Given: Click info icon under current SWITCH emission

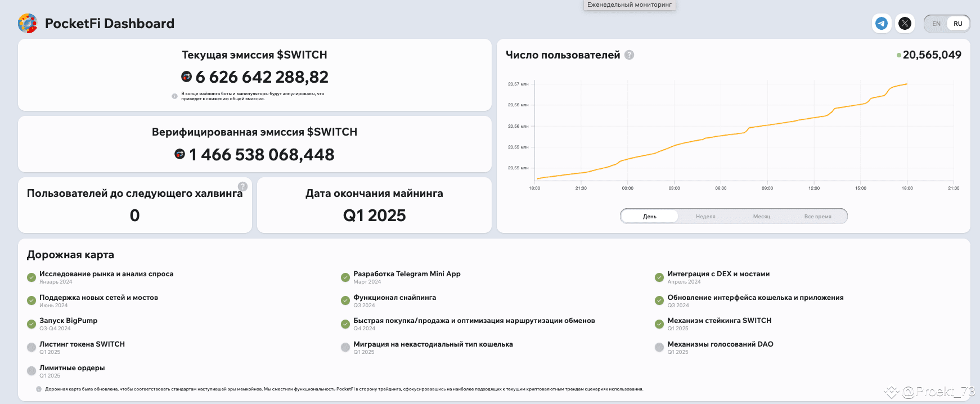Looking at the screenshot, I should [x=174, y=96].
